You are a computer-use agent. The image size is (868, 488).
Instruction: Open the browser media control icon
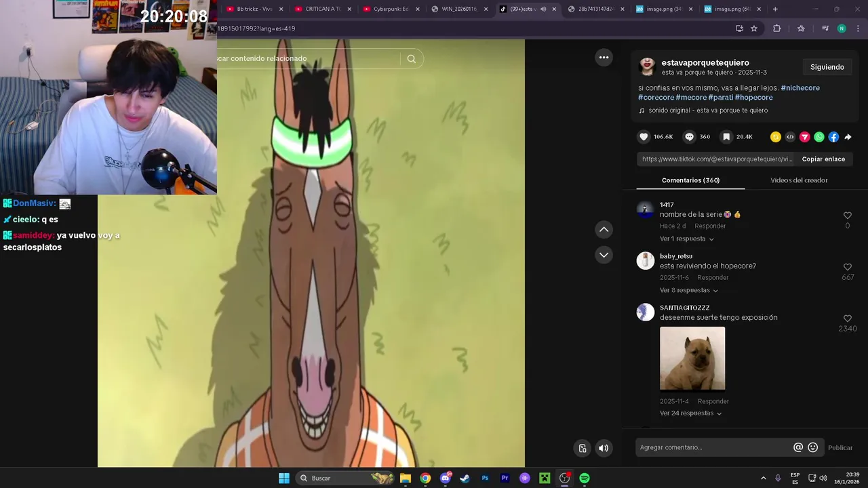[x=825, y=28]
